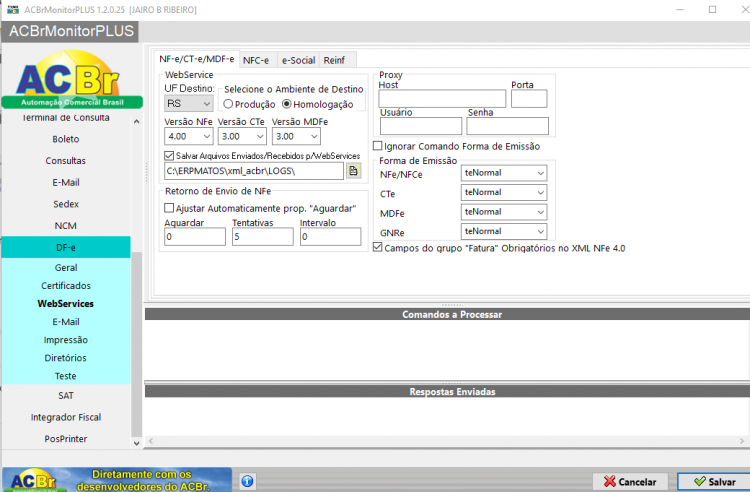This screenshot has width=750, height=492.
Task: Click the Cancelar button
Action: pos(630,481)
